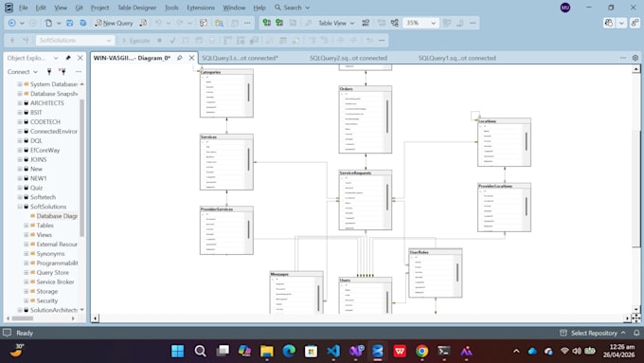This screenshot has height=363, width=644.
Task: Open Microsoft Edge from taskbar
Action: tap(289, 351)
